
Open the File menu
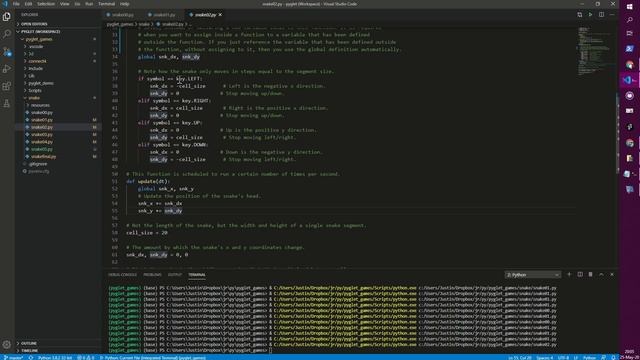[x=16, y=4]
